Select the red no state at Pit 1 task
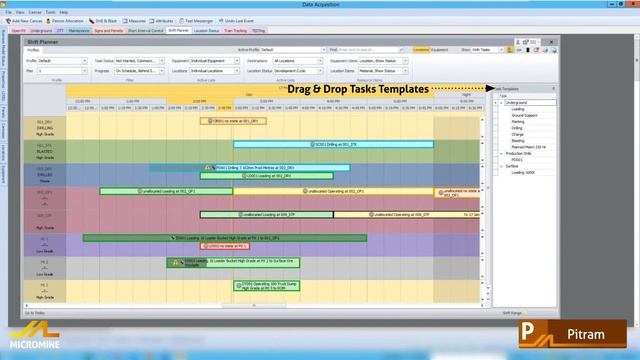Image resolution: width=640 pixels, height=360 pixels. point(225,246)
